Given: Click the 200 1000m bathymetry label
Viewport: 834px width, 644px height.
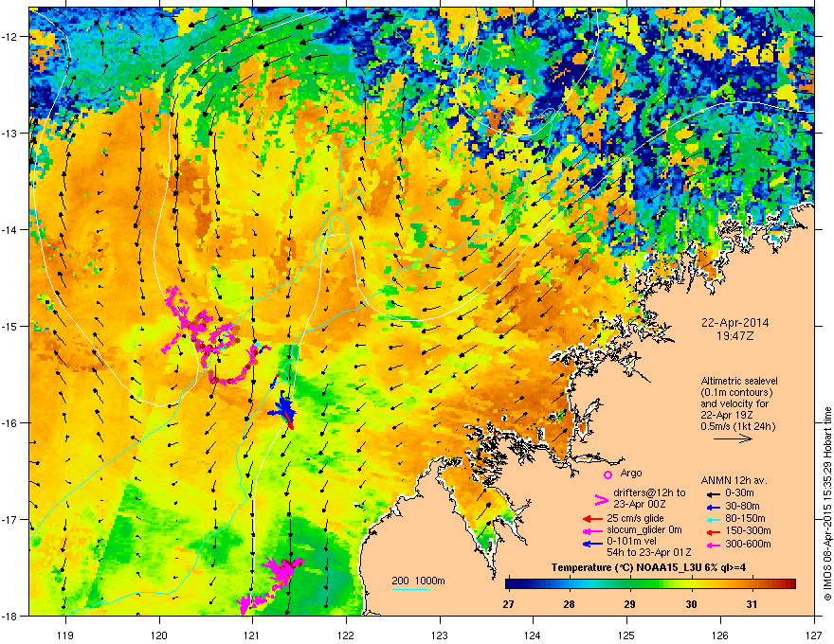Looking at the screenshot, I should click(418, 581).
